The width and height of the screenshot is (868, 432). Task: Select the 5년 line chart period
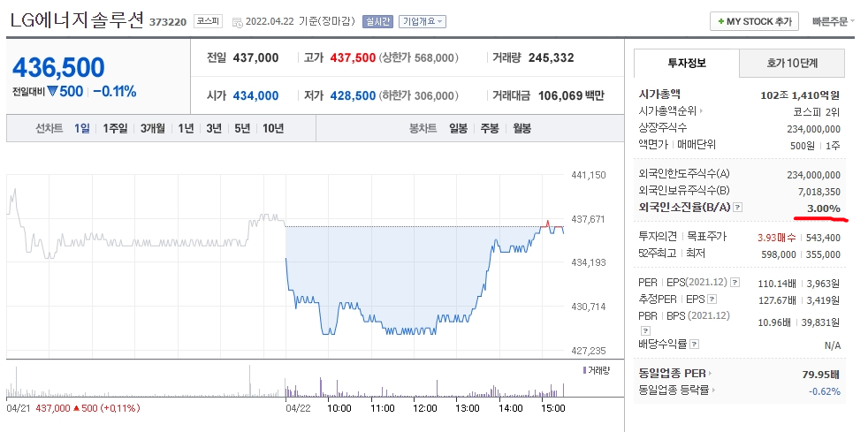pyautogui.click(x=242, y=128)
